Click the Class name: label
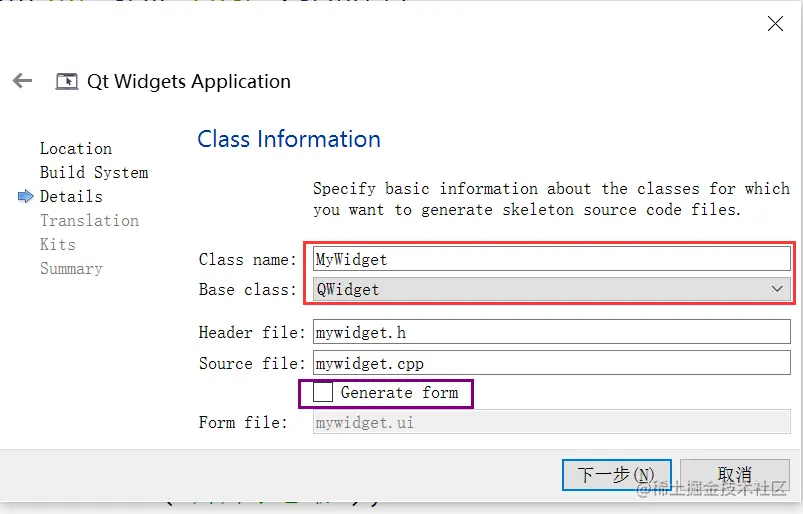Viewport: 803px width, 514px height. pyautogui.click(x=248, y=260)
